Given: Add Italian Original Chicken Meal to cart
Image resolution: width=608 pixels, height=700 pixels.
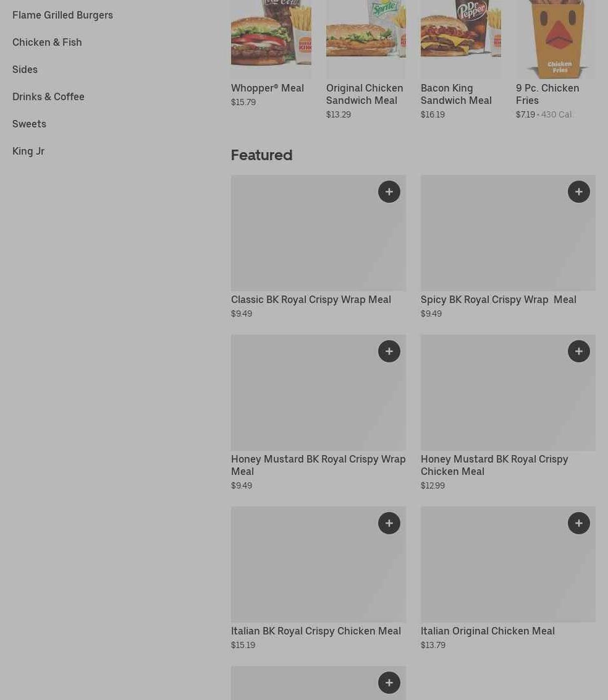Looking at the screenshot, I should coord(578,523).
